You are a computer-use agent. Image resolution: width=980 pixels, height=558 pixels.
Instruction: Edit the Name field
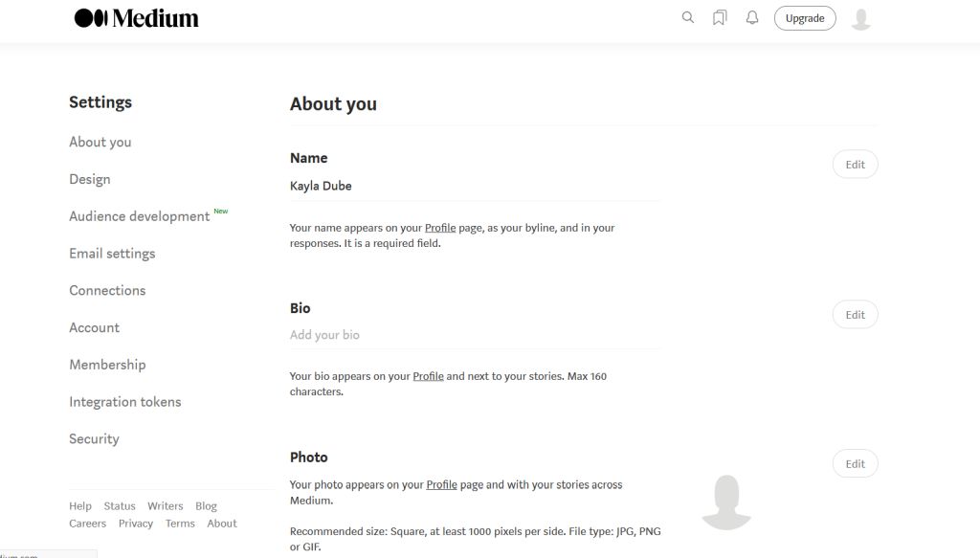[855, 165]
